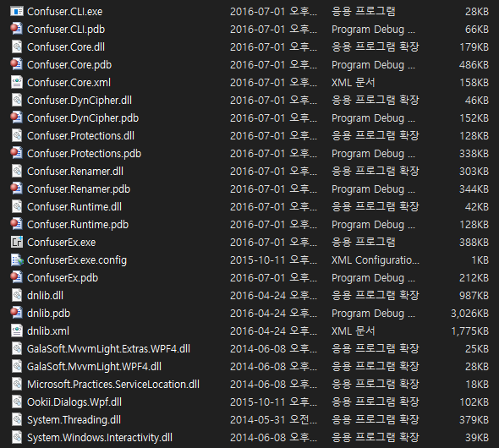Screen dimensions: 499x448
Task: Select the file name Ookii.Dialogs.Wpf.dll
Action: point(74,402)
